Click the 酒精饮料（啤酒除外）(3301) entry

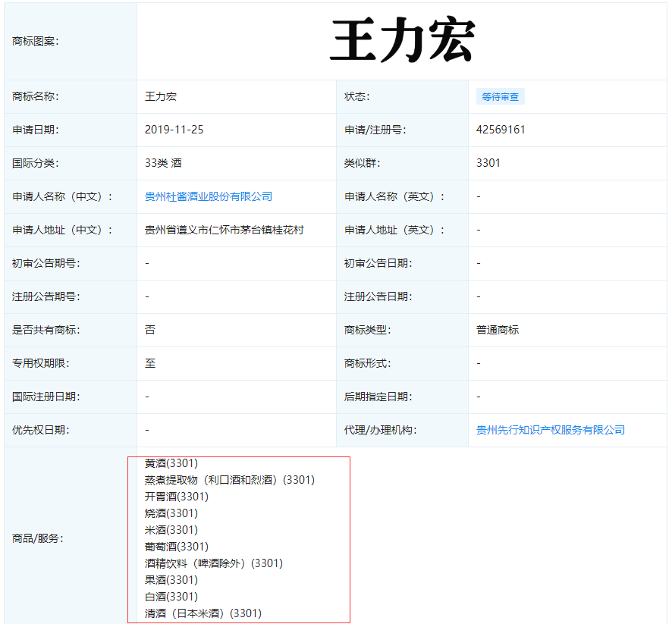tap(214, 563)
